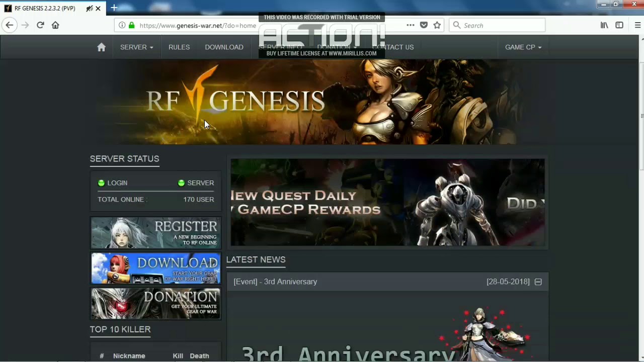The height and width of the screenshot is (362, 644).
Task: Reload the page with the refresh icon
Action: [x=40, y=25]
